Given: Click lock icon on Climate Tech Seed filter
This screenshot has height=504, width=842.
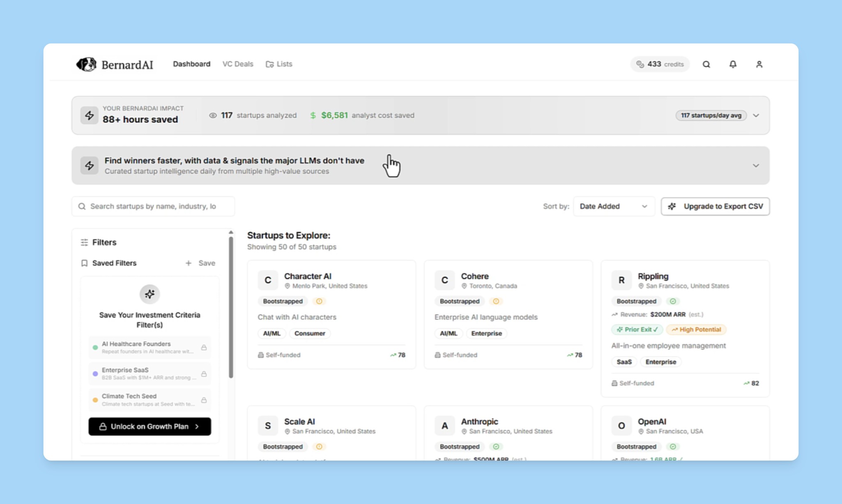Looking at the screenshot, I should (x=204, y=400).
